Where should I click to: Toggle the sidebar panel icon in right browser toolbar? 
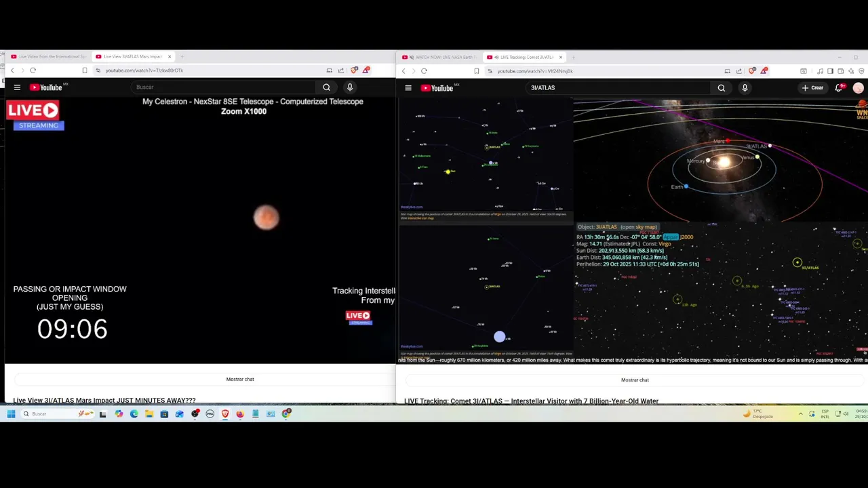830,71
